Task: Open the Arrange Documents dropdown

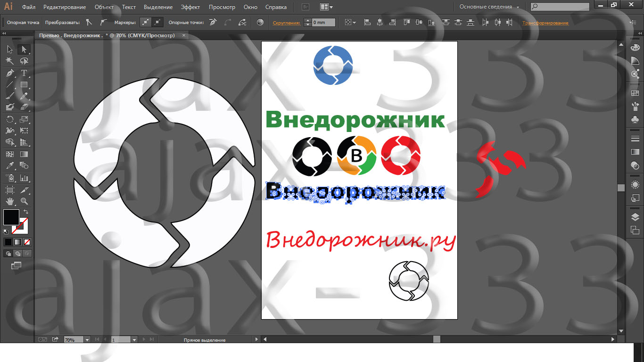Action: click(326, 7)
